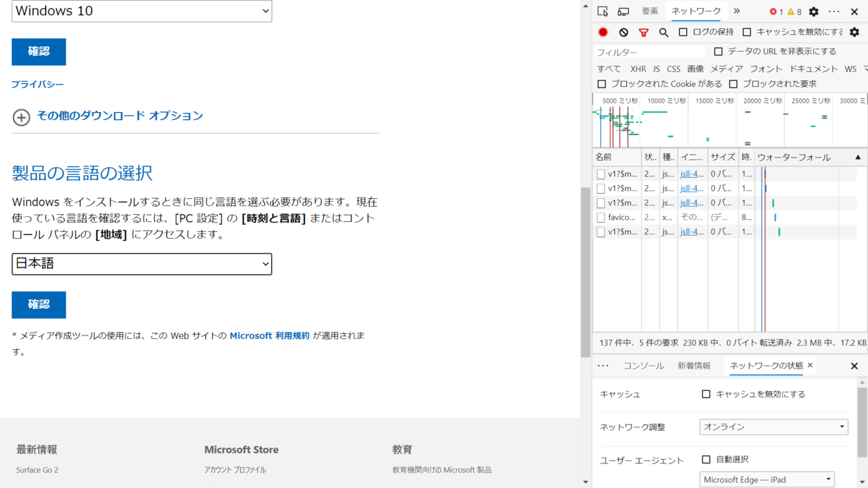Open the コンソール drawer tab
The height and width of the screenshot is (488, 868).
point(644,366)
